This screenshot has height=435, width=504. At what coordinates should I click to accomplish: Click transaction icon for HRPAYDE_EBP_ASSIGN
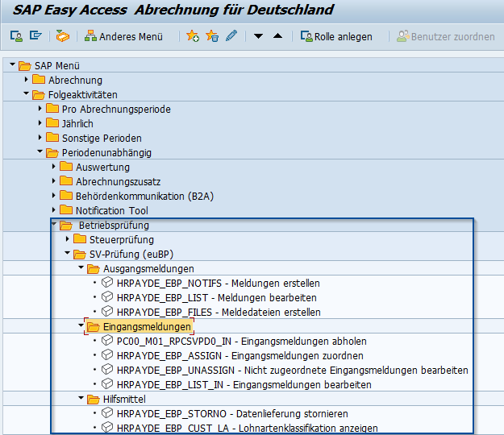(107, 355)
